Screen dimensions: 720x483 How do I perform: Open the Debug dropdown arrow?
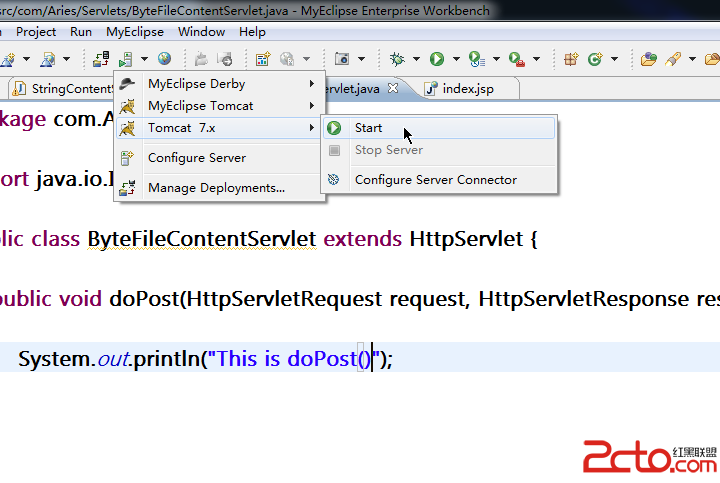click(x=416, y=59)
